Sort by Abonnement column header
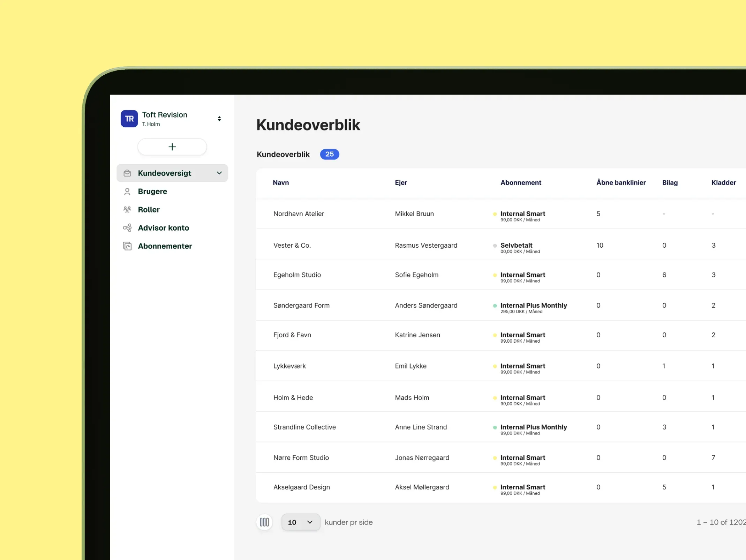 pos(521,182)
